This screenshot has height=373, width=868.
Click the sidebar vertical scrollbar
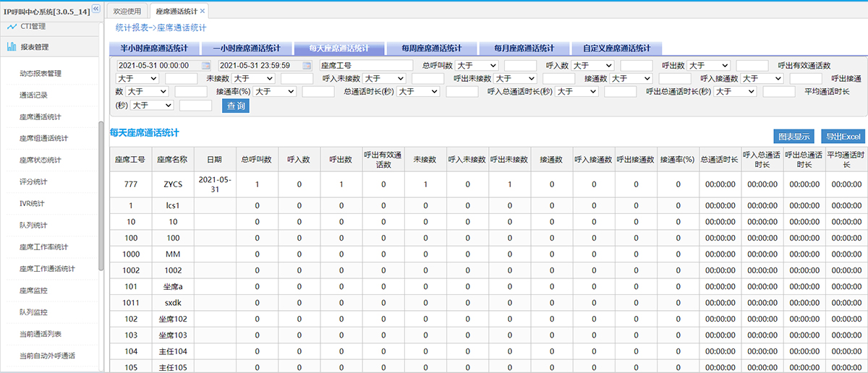(x=101, y=195)
